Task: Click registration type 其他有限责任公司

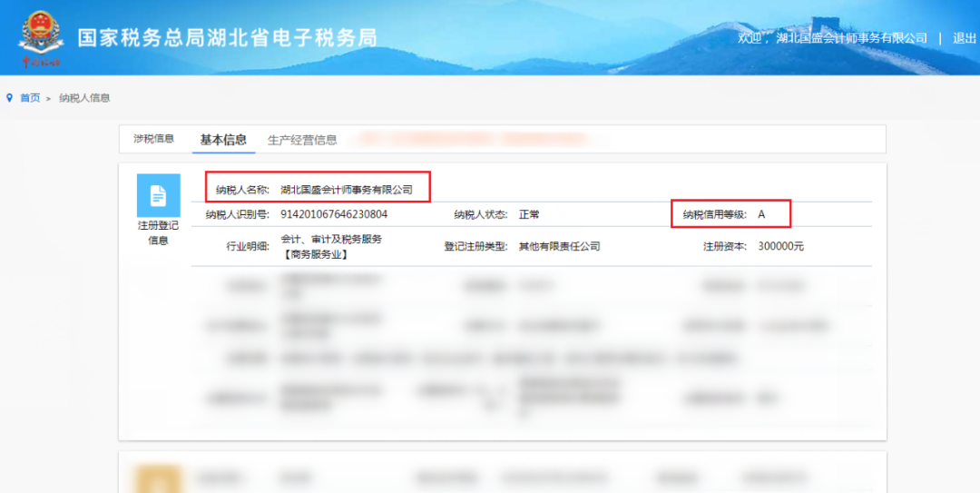Action: (559, 247)
